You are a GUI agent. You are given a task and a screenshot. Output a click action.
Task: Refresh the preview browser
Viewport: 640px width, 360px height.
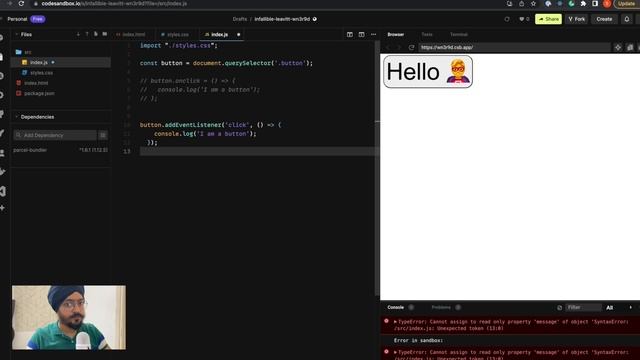click(x=411, y=47)
